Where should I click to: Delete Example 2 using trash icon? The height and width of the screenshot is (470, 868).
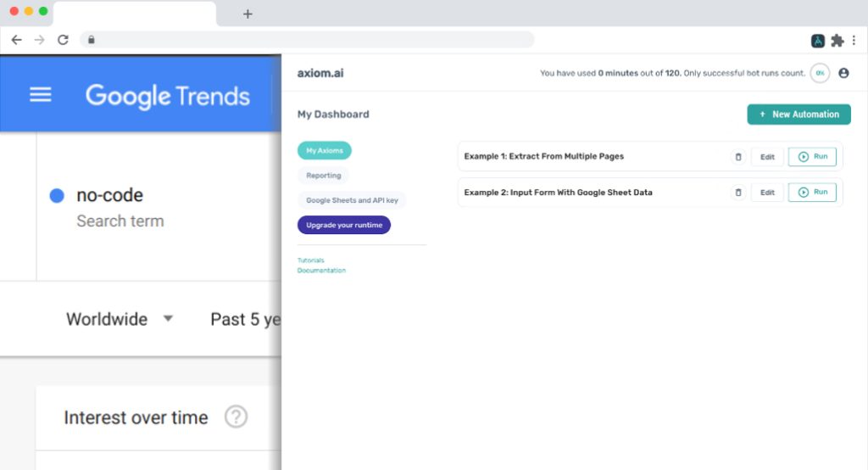pyautogui.click(x=738, y=193)
